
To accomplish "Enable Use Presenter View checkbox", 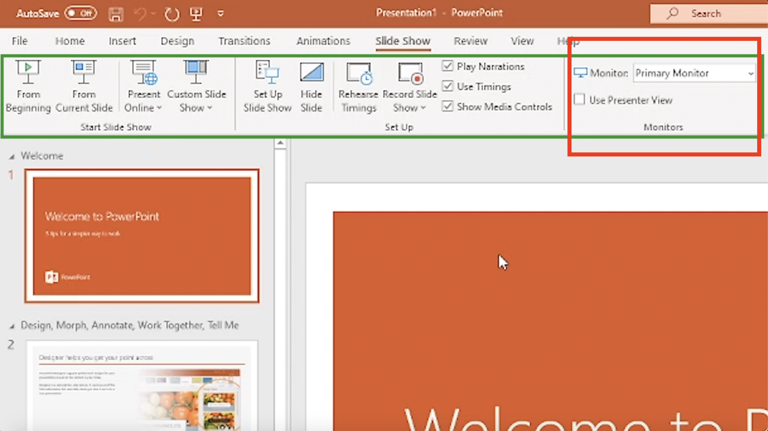I will tap(579, 99).
